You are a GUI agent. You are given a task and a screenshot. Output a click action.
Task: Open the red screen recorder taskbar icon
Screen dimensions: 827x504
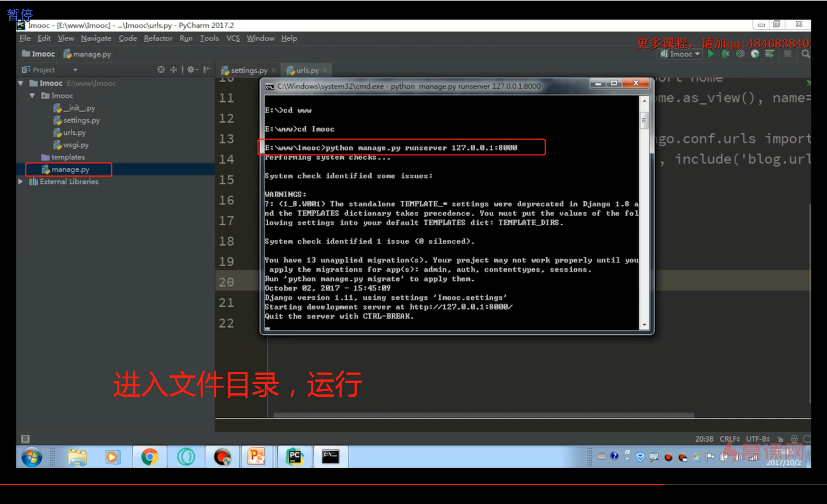222,457
